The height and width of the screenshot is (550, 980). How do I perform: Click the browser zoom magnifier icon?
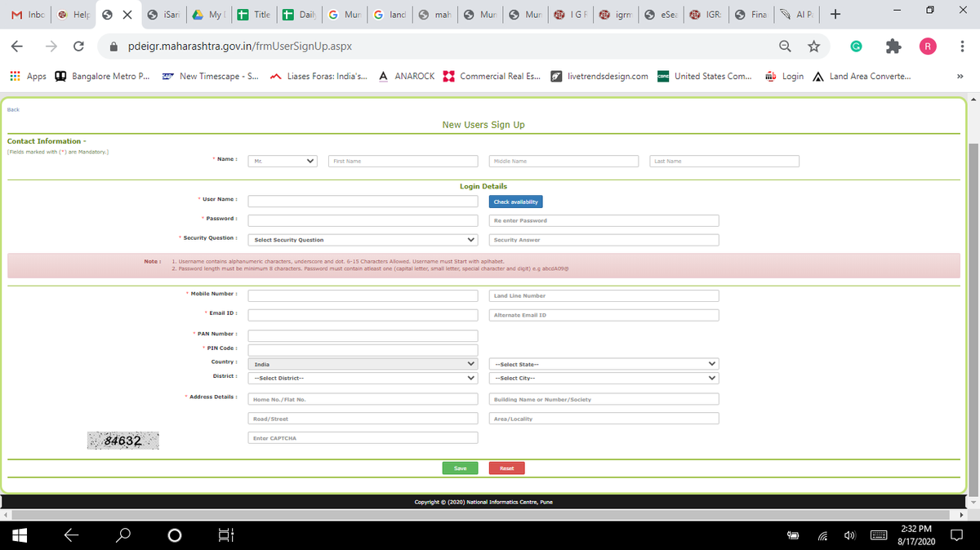tap(785, 47)
